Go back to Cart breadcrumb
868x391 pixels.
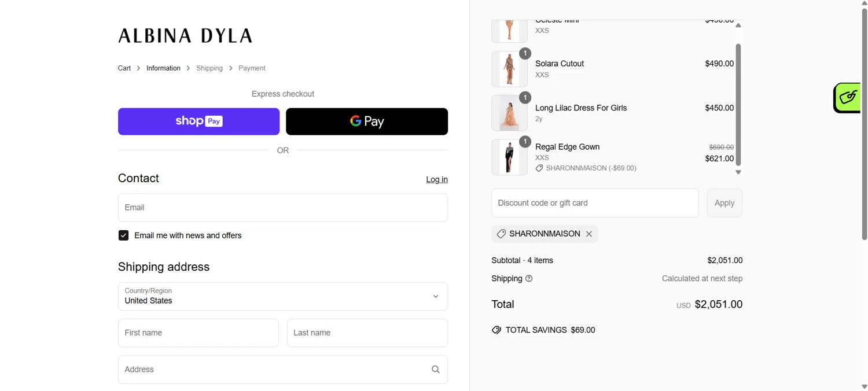click(124, 68)
